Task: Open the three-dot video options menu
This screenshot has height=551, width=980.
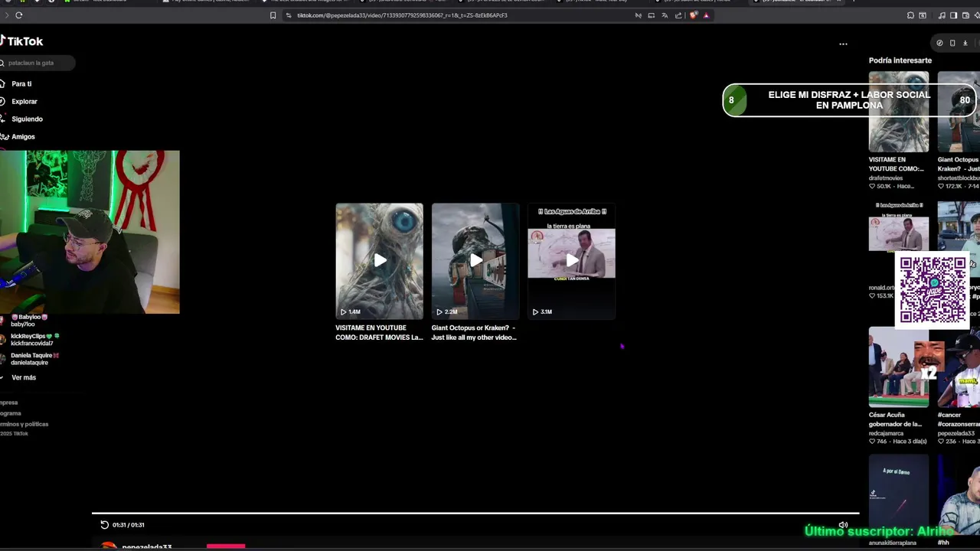Action: coord(843,44)
